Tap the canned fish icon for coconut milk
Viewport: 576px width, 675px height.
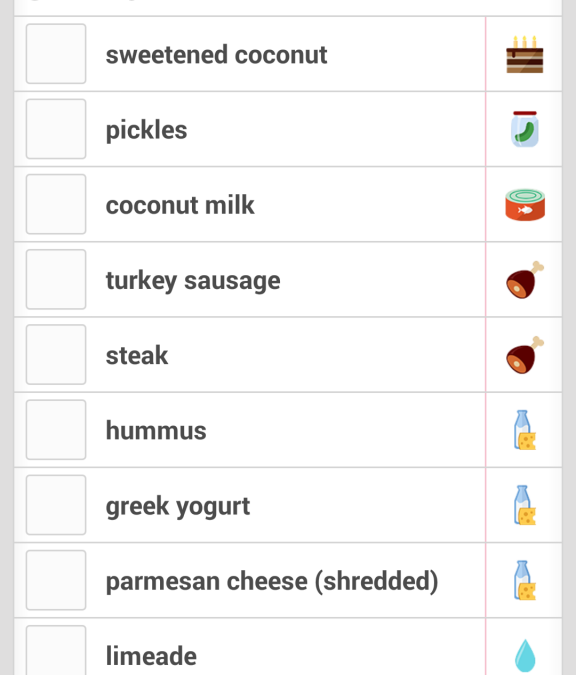(525, 204)
